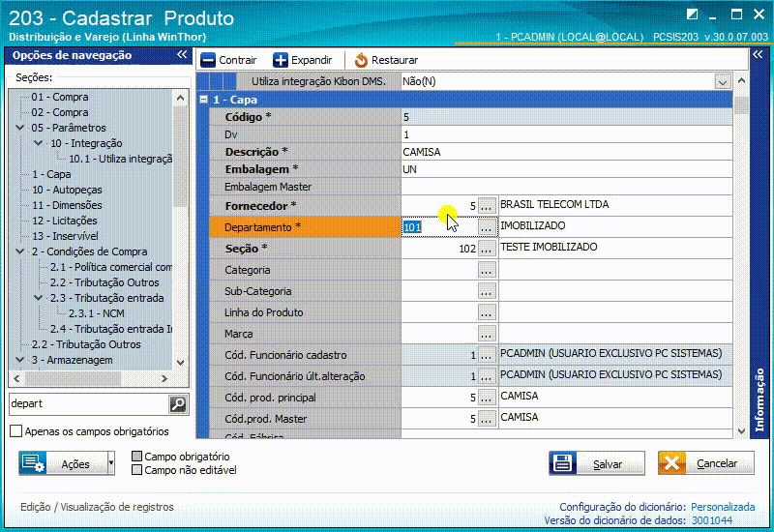
Task: Click the Embalagem Master empty field
Action: (x=567, y=187)
